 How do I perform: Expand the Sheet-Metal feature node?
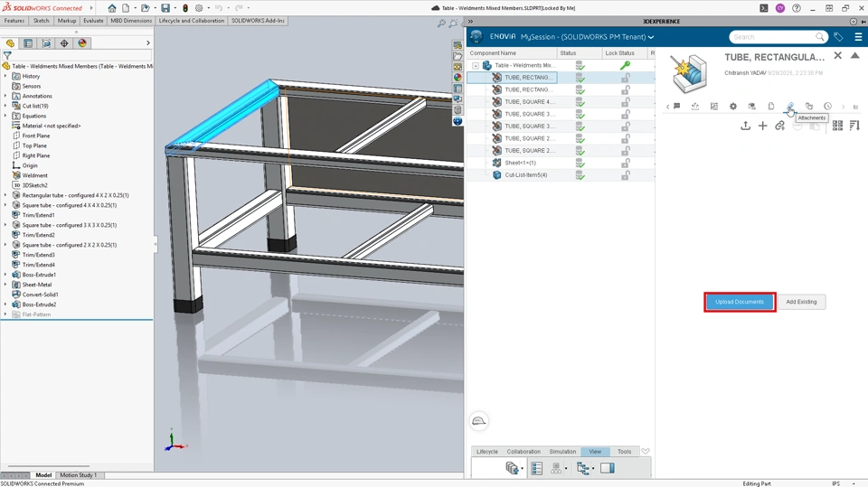(x=5, y=285)
